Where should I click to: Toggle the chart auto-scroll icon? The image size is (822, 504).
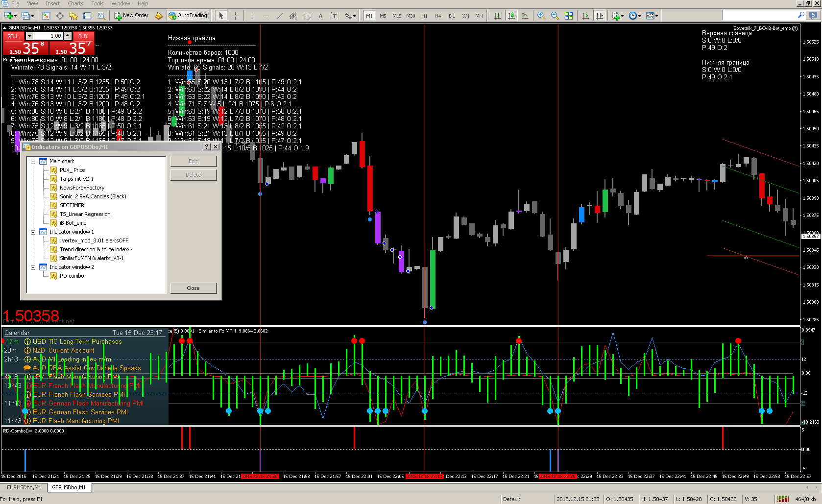click(586, 16)
